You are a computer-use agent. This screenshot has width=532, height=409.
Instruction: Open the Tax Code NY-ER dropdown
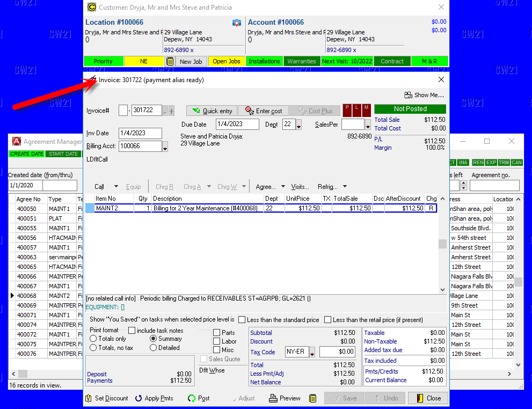pyautogui.click(x=312, y=353)
